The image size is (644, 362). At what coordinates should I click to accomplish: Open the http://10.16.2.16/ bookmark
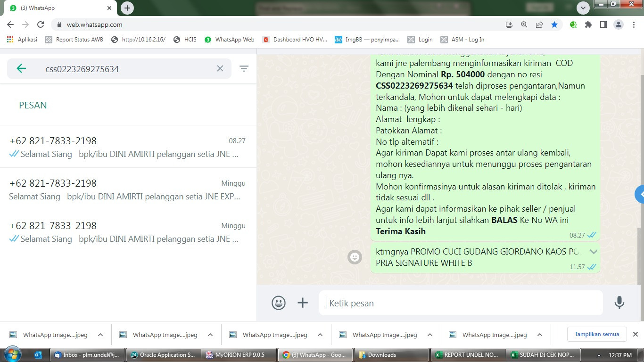pos(138,40)
